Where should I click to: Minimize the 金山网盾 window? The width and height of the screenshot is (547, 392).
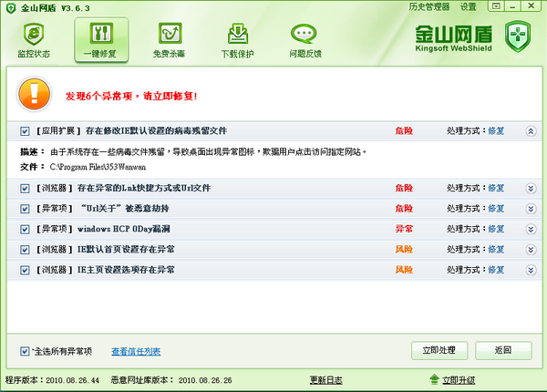pos(512,6)
